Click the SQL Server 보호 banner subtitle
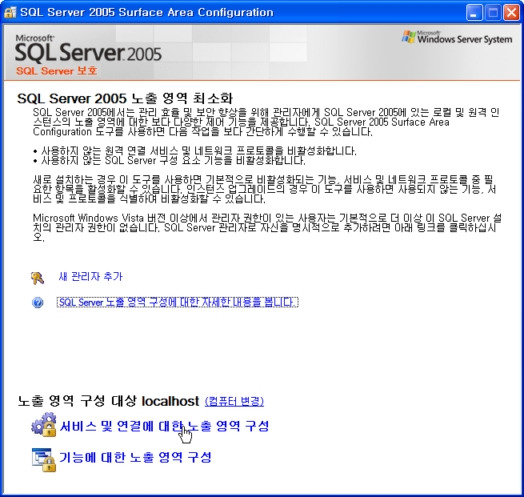524x497 pixels. point(56,71)
